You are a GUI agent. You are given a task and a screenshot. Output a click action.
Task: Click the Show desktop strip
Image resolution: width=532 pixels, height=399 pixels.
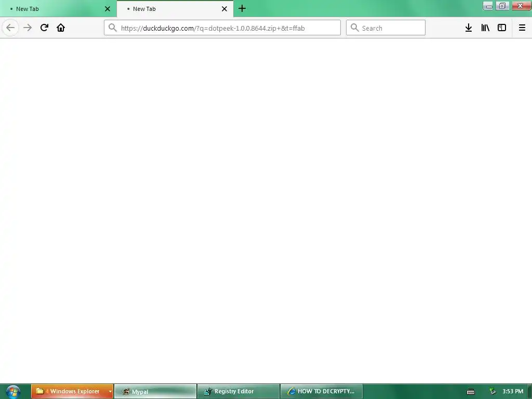pyautogui.click(x=529, y=391)
